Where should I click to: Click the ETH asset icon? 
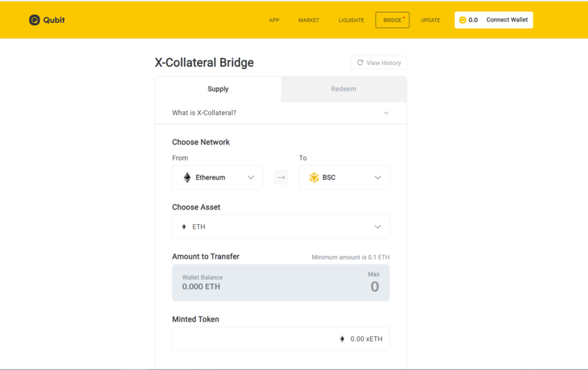pyautogui.click(x=184, y=227)
